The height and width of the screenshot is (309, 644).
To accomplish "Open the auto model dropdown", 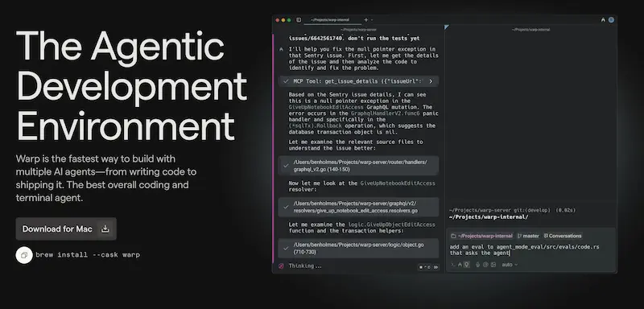I will tap(510, 265).
